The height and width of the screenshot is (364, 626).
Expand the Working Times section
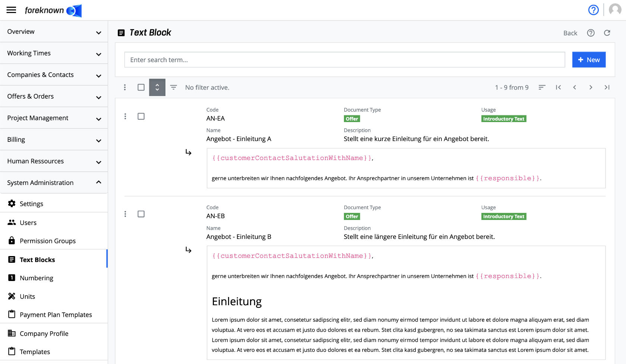[54, 53]
